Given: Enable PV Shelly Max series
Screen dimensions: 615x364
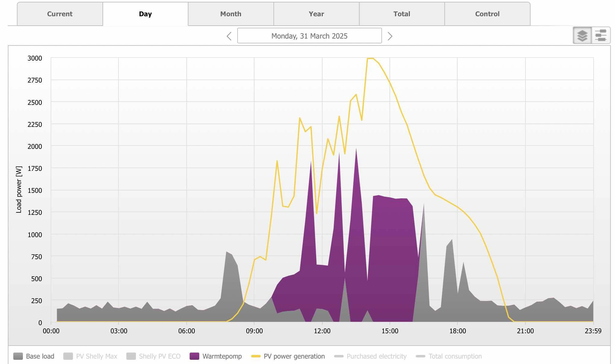Looking at the screenshot, I should [x=90, y=356].
